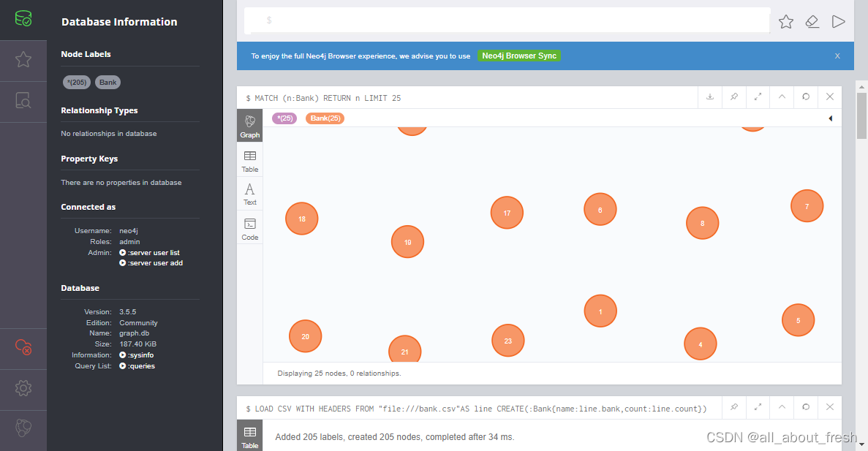Pin the MATCH query result frame
This screenshot has height=451, width=868.
[734, 96]
